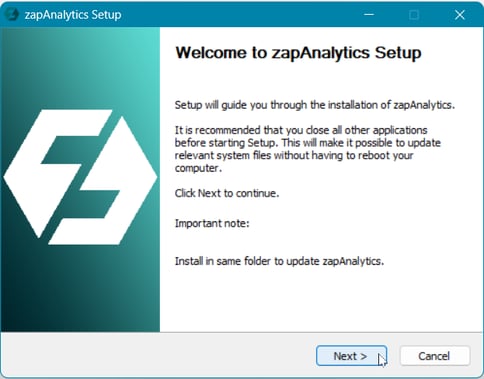484x379 pixels.
Task: Select the "Welcome to zapAnalytics Setup" heading
Action: pos(298,53)
